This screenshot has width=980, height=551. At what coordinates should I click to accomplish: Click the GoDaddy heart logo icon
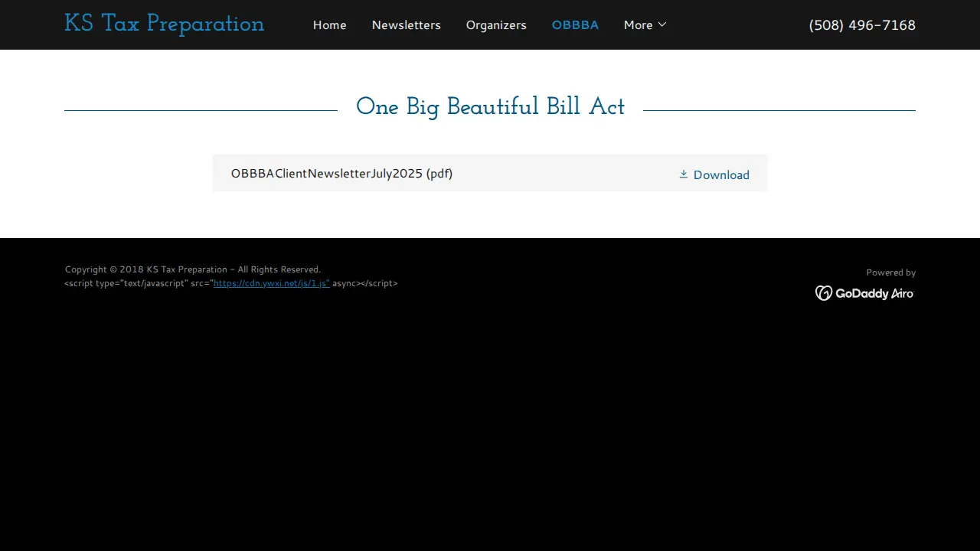coord(824,293)
